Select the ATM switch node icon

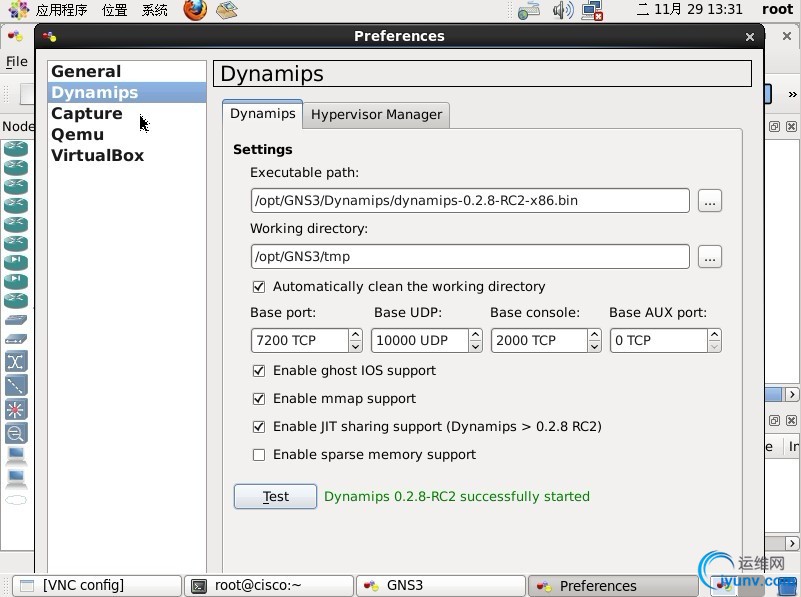16,361
